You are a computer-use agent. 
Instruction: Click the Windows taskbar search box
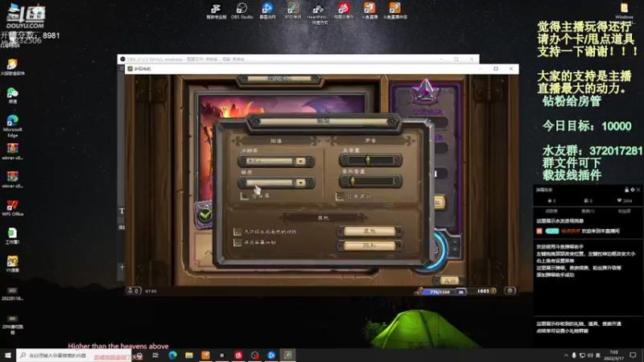point(74,355)
